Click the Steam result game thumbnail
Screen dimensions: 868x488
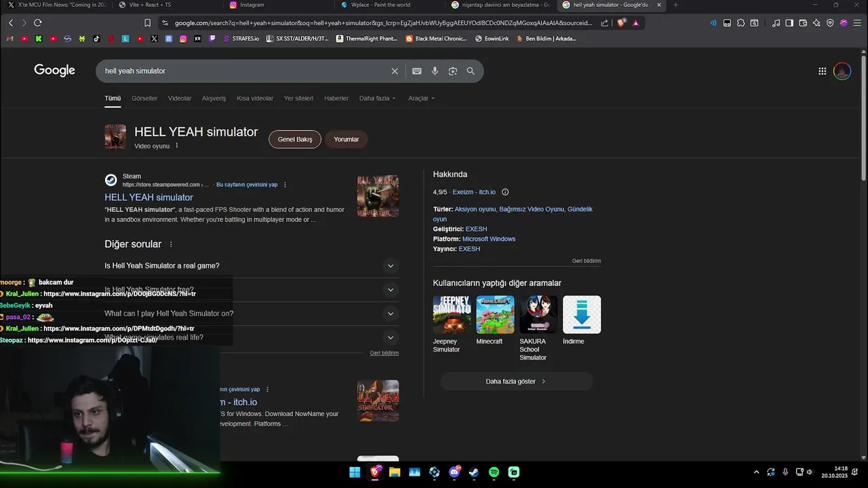click(x=378, y=197)
